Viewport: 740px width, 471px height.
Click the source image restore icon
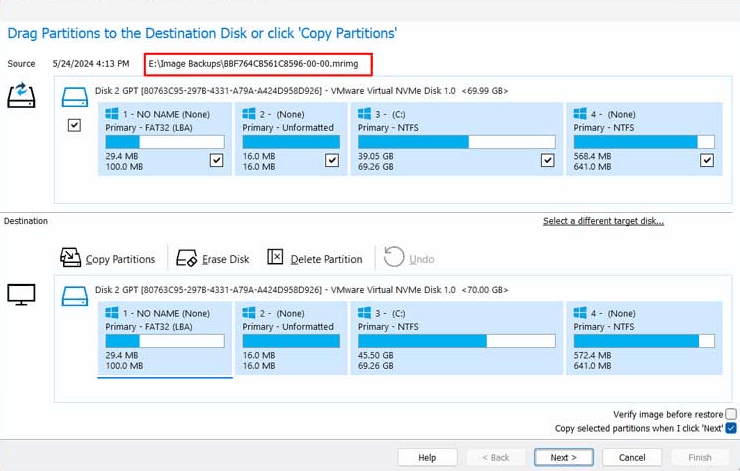21,95
